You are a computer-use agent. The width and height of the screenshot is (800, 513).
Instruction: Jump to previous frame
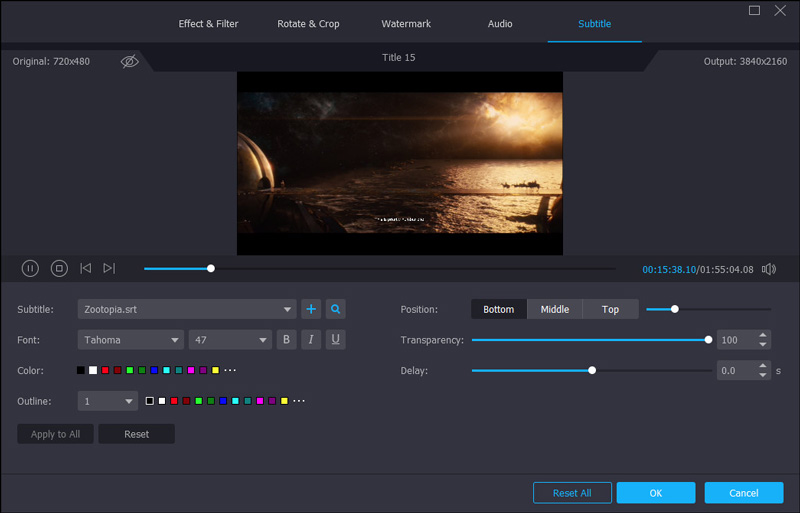click(x=86, y=268)
